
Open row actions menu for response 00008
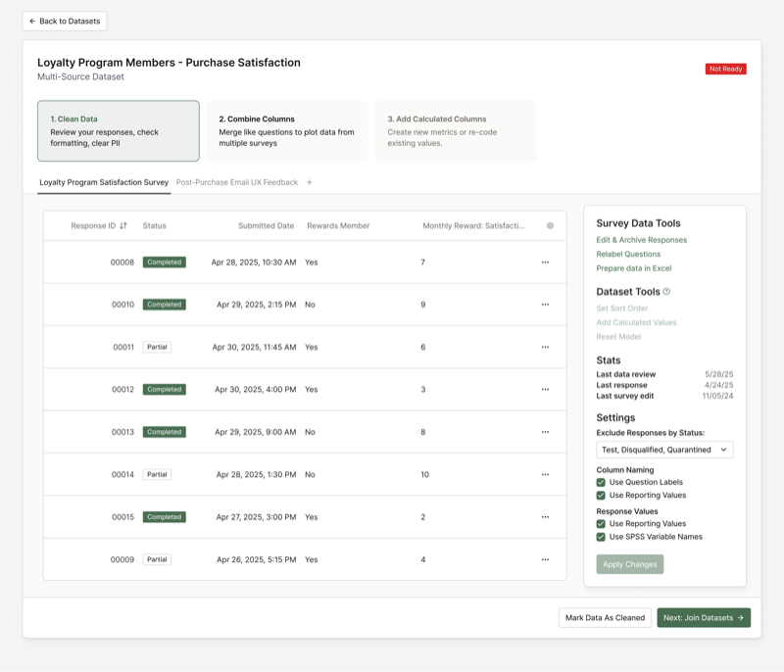(x=545, y=263)
